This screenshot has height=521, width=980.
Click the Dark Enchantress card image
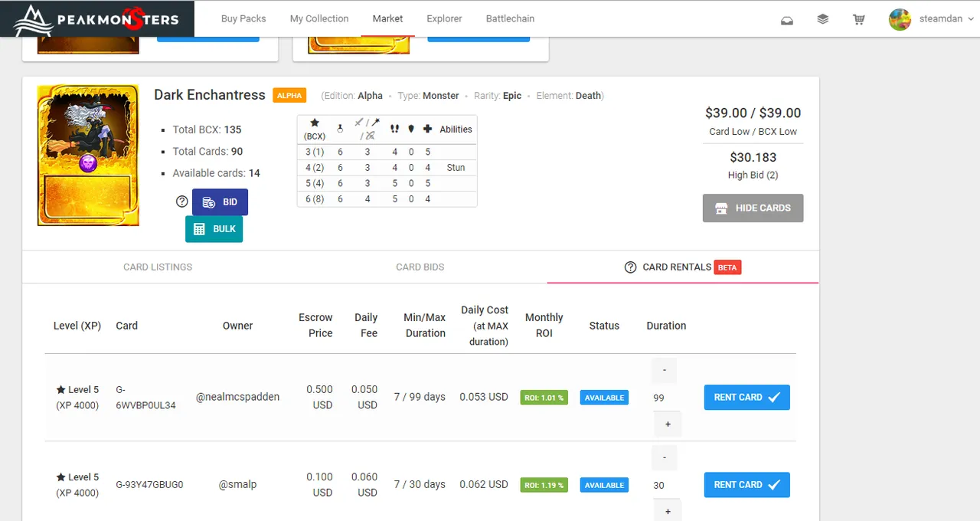tap(88, 156)
